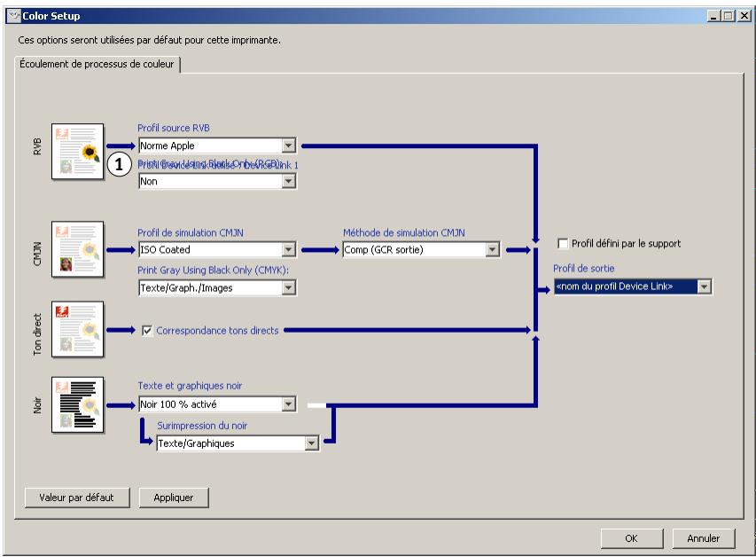
Task: Select Écoulement de processus de couleur tab
Action: pos(97,64)
